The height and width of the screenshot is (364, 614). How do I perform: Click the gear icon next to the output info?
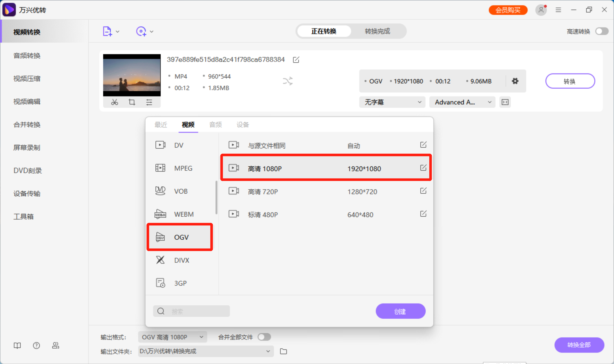pyautogui.click(x=516, y=81)
